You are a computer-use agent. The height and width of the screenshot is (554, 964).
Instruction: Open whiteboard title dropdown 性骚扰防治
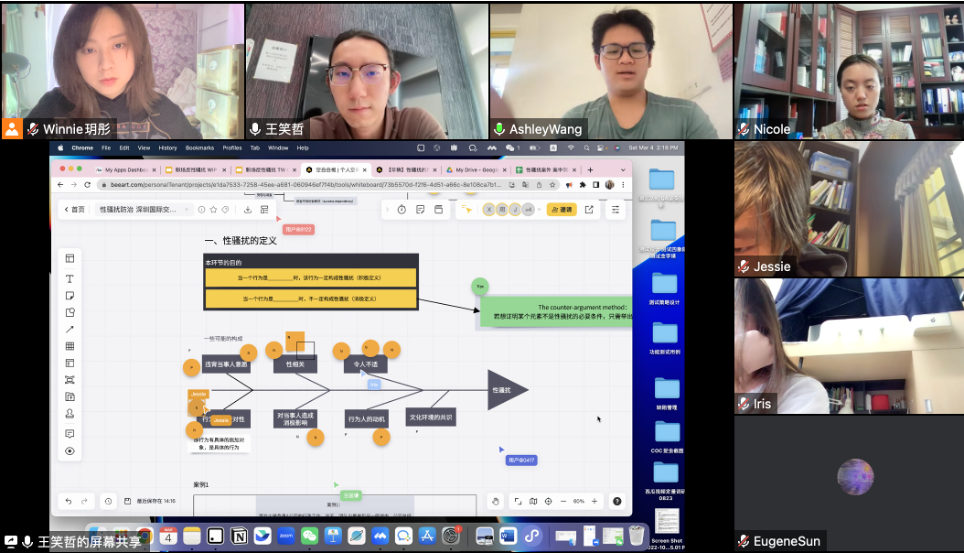coord(143,210)
